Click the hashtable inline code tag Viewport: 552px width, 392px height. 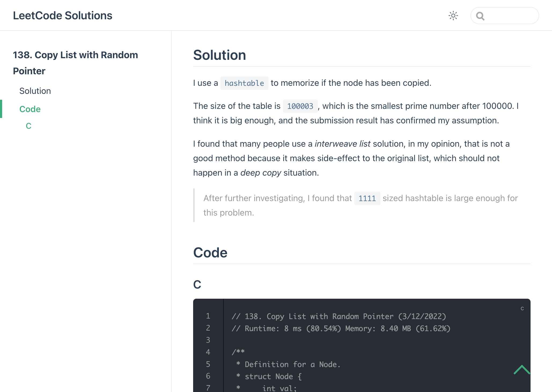244,83
